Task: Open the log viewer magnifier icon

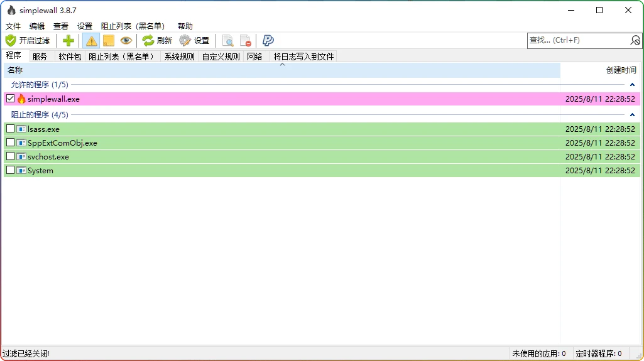Action: (x=227, y=40)
